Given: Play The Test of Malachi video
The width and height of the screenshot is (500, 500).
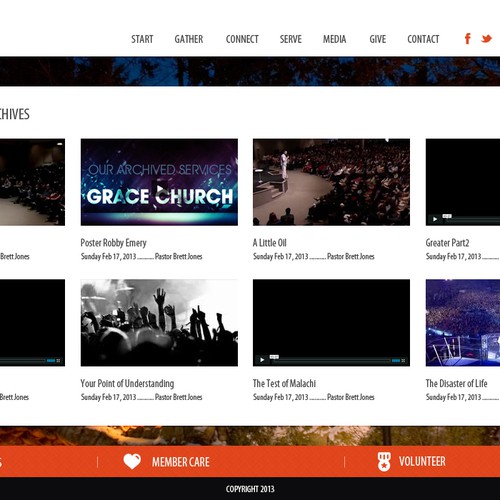Looking at the screenshot, I should (x=262, y=360).
